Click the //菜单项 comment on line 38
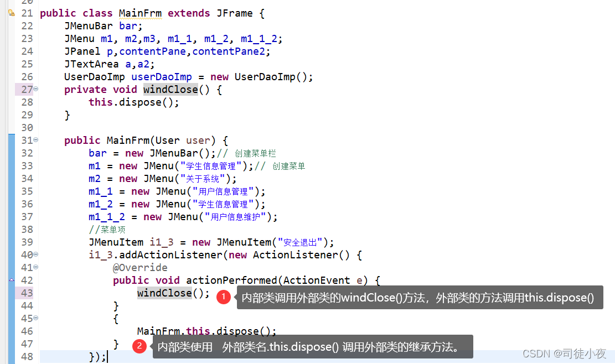This screenshot has width=615, height=364. pyautogui.click(x=107, y=230)
